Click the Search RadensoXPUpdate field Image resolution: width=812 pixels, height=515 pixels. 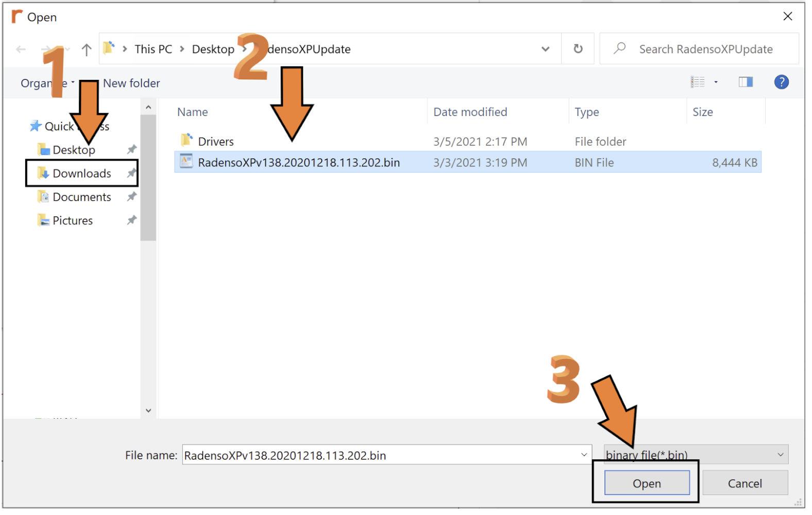pyautogui.click(x=705, y=49)
